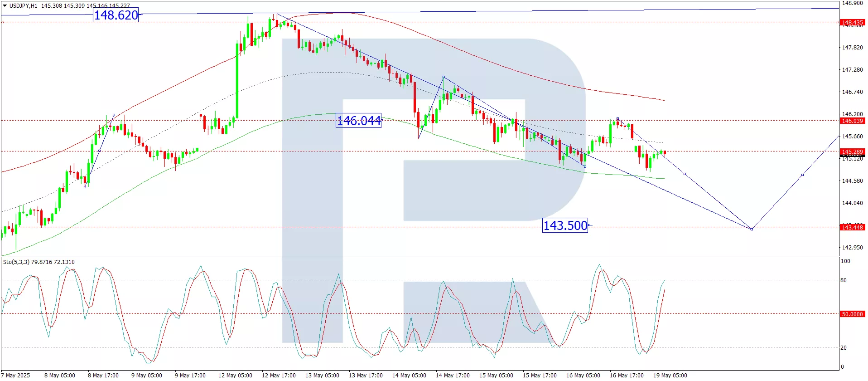
Task: Click the red 143.448 price tag
Action: 852,227
